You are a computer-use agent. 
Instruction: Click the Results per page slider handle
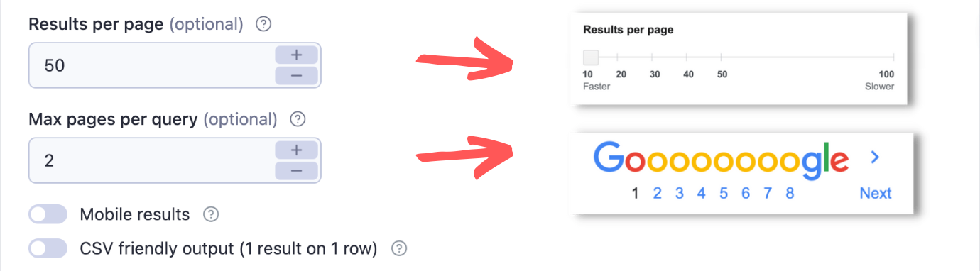[x=591, y=57]
